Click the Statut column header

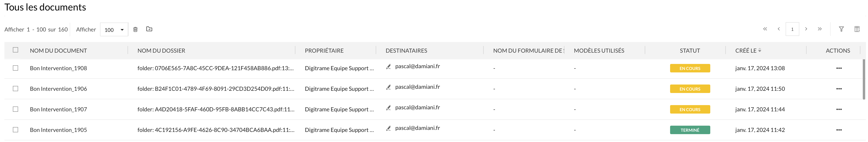click(690, 51)
